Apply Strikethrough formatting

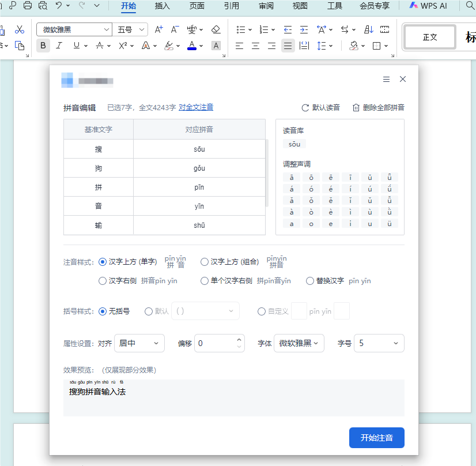[x=100, y=46]
